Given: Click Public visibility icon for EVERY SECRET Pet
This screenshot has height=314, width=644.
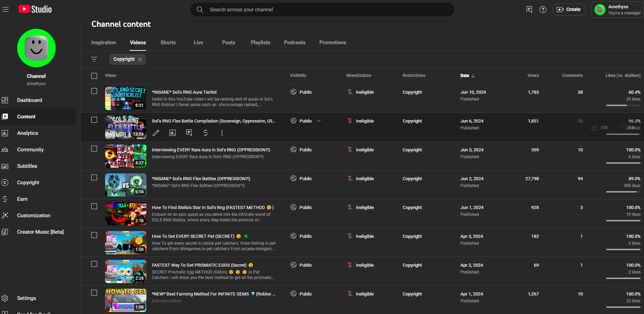Looking at the screenshot, I should (293, 236).
